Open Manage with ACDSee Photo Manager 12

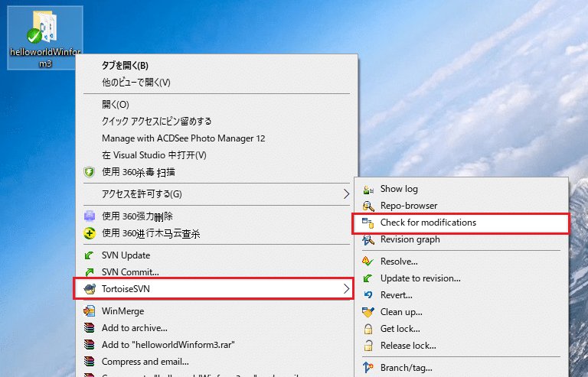(x=217, y=138)
